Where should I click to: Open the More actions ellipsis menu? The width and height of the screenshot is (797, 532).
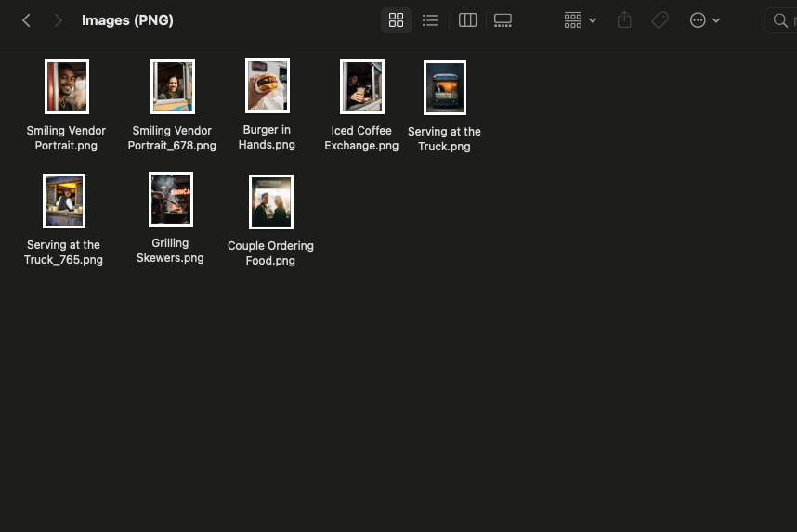click(x=704, y=20)
